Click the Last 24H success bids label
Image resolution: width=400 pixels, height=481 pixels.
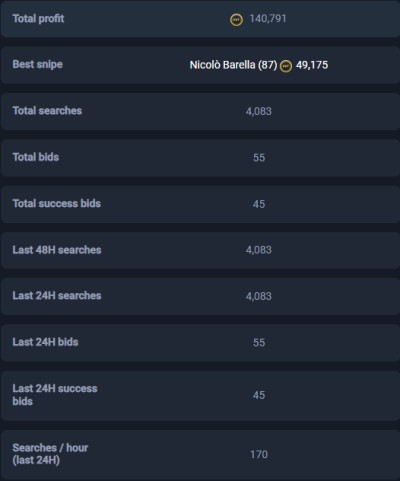coord(55,395)
